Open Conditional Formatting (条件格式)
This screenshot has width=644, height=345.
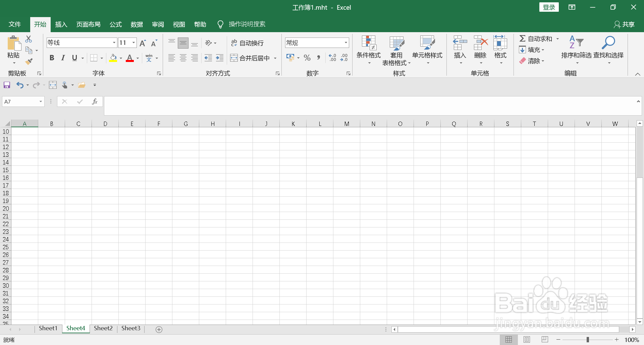point(369,50)
